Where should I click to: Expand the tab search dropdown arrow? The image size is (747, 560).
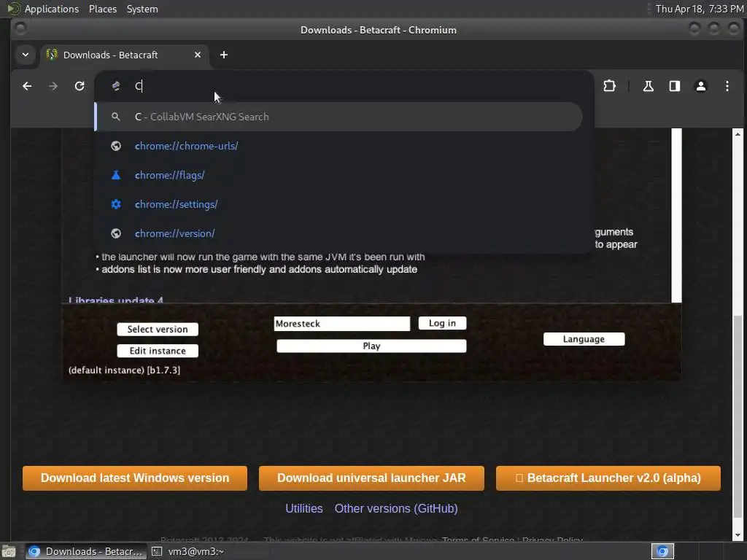[x=26, y=55]
